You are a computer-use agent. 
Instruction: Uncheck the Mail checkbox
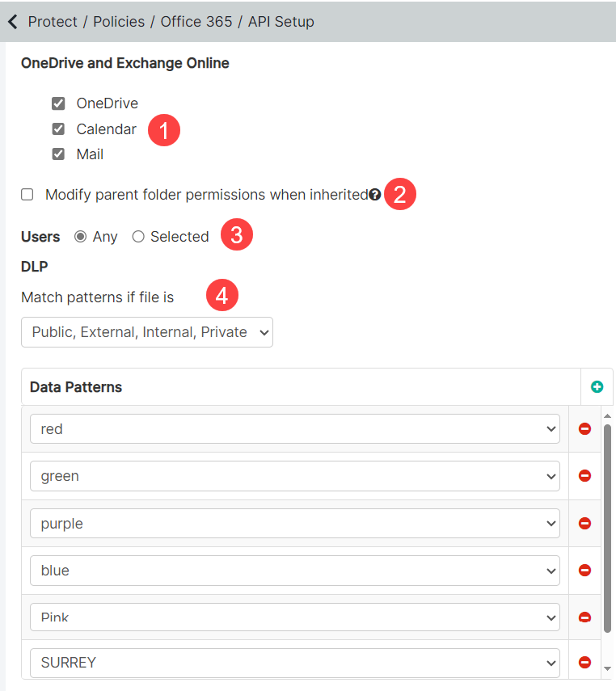click(58, 154)
